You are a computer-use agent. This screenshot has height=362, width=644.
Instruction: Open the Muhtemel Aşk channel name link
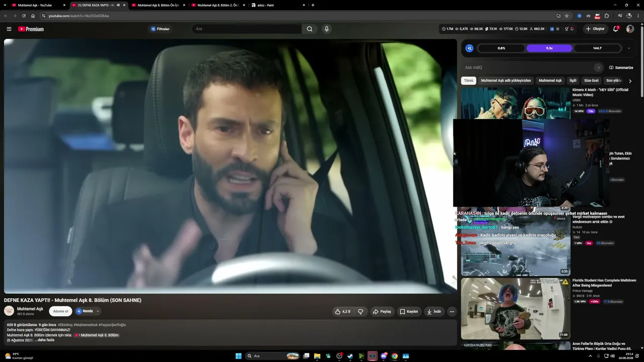[x=30, y=309]
